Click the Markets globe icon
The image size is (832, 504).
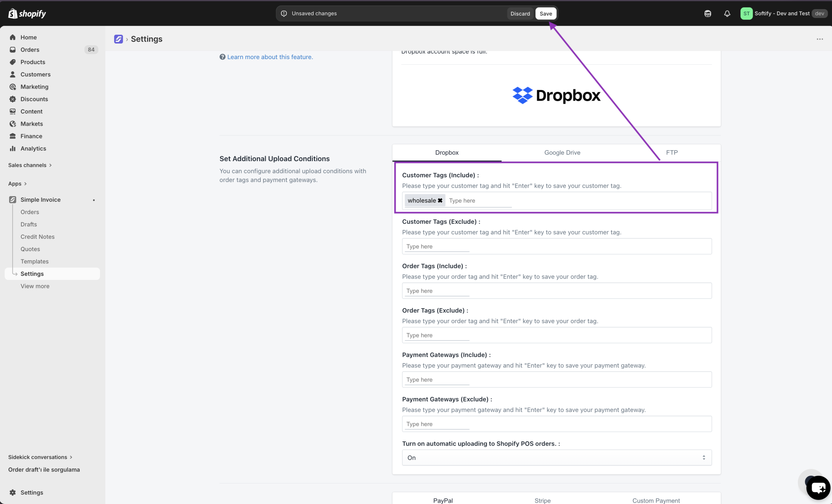(13, 124)
